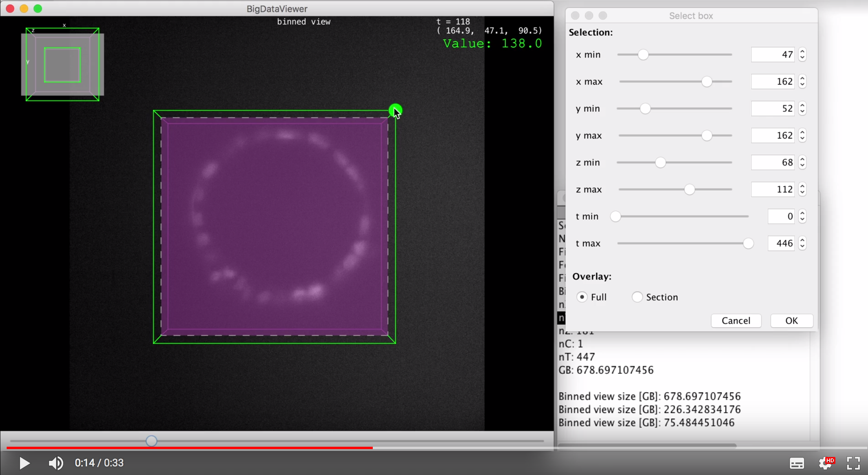Viewport: 868px width, 475px height.
Task: Zoom the BigDataViewer window with the green button
Action: (x=38, y=8)
